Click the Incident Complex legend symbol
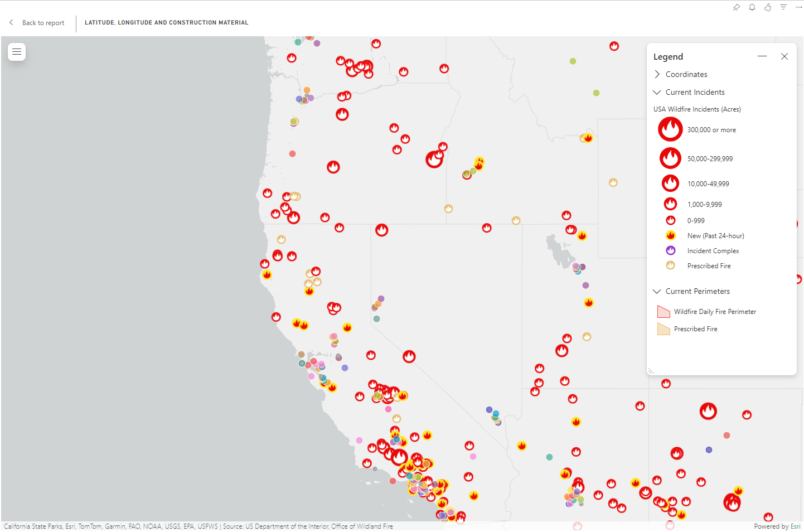The width and height of the screenshot is (804, 532). pyautogui.click(x=671, y=250)
